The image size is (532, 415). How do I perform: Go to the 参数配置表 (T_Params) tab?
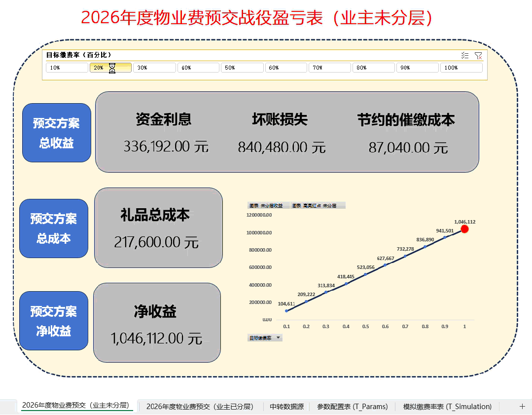tap(352, 406)
